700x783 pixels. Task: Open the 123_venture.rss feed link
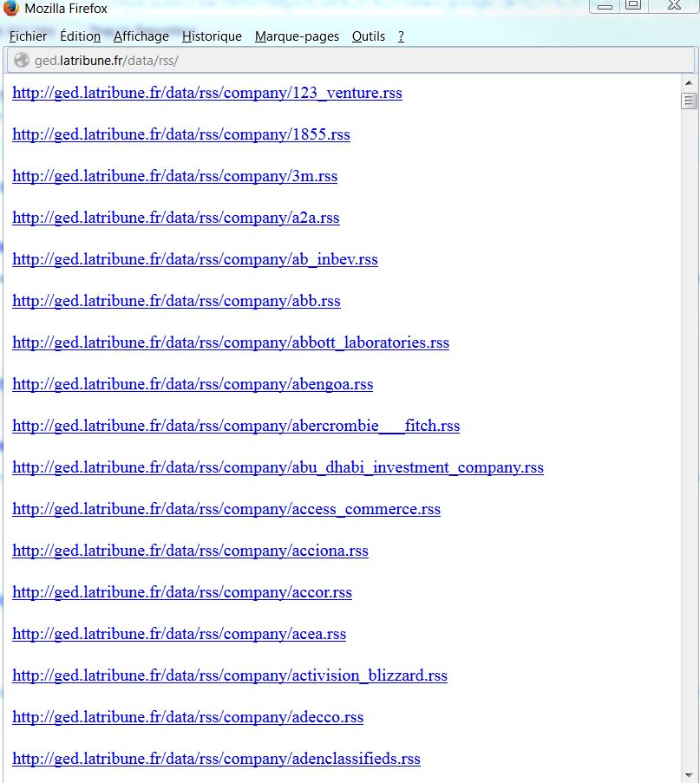pos(207,93)
